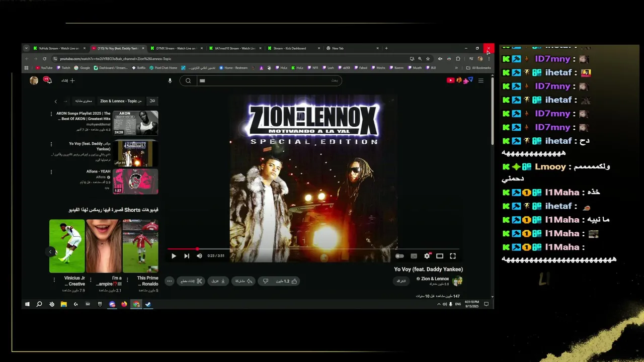Open the YouTube hamburger guide menu
644x362 pixels.
tap(481, 80)
